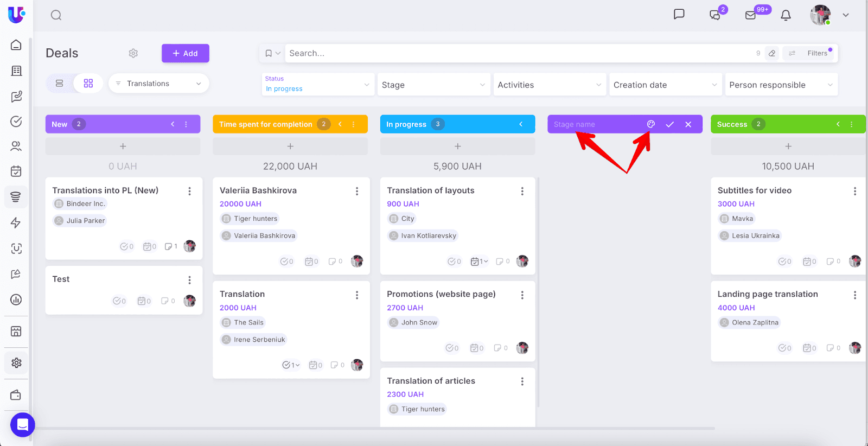The width and height of the screenshot is (868, 446).
Task: Cancel new stage creation with X
Action: [688, 124]
